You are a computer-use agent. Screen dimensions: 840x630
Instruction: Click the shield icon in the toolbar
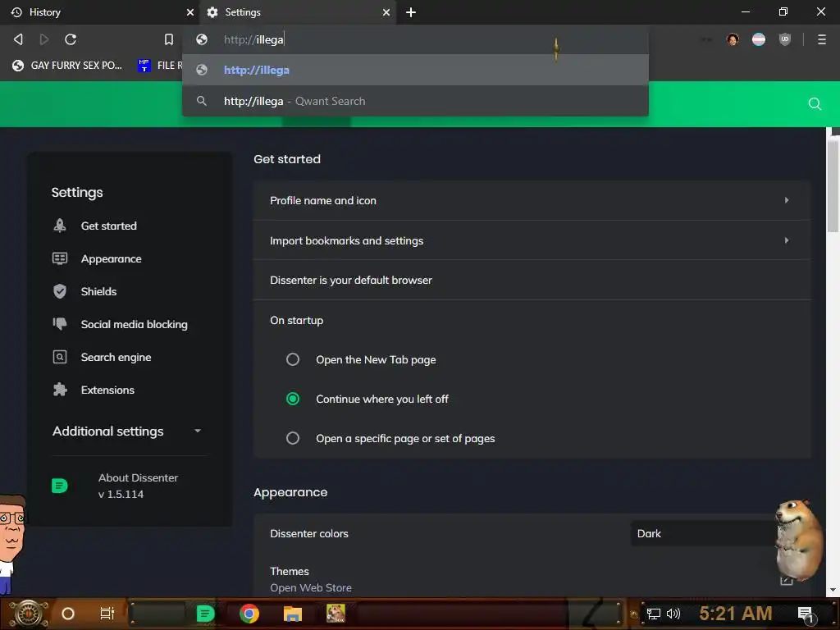tap(785, 39)
